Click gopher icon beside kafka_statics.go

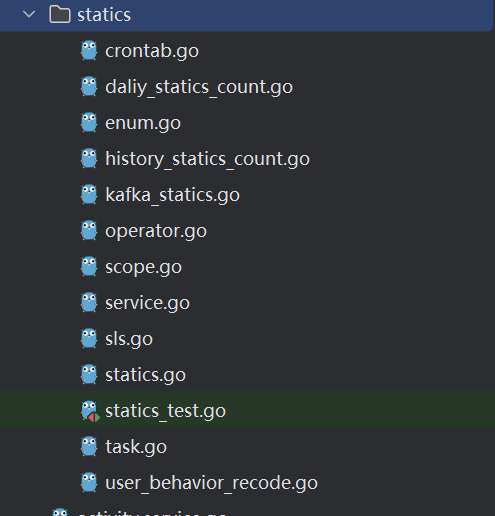89,194
